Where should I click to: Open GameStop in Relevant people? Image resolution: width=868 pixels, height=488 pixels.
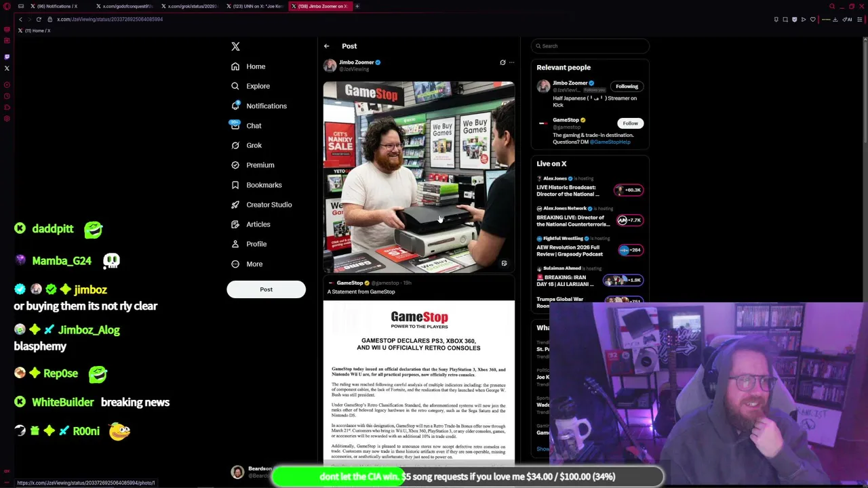click(x=566, y=120)
